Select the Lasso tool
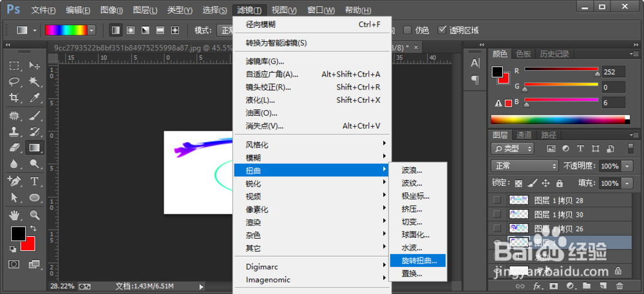Image resolution: width=644 pixels, height=294 pixels. click(14, 82)
